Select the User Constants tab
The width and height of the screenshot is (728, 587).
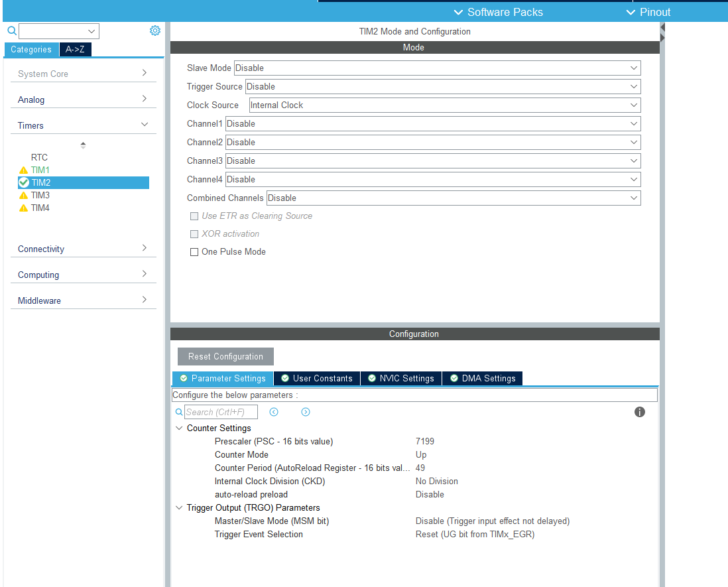tap(317, 379)
